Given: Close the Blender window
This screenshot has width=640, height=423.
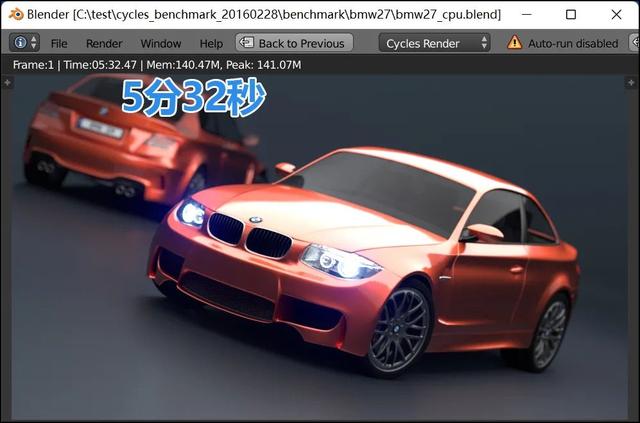Looking at the screenshot, I should point(616,15).
